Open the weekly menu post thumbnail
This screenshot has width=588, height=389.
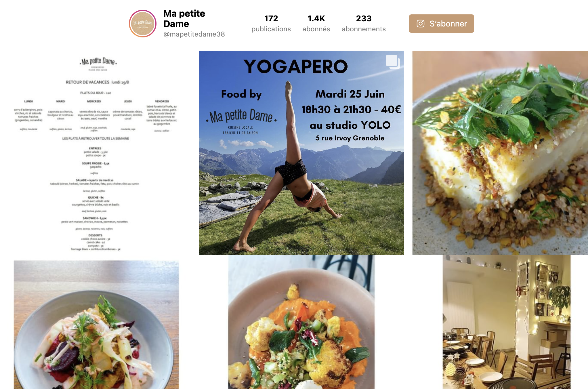pos(96,152)
